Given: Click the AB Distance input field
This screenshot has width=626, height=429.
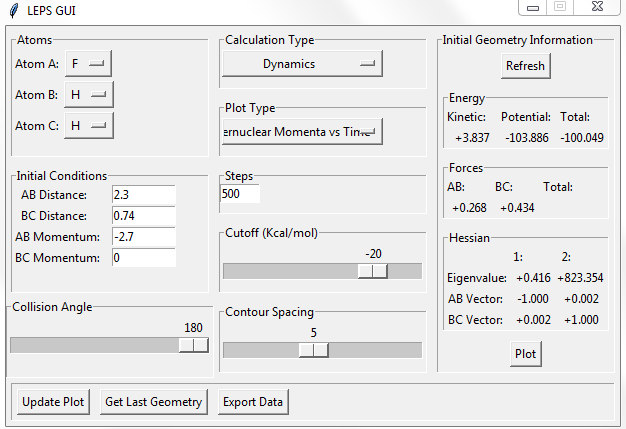Looking at the screenshot, I should pos(144,194).
